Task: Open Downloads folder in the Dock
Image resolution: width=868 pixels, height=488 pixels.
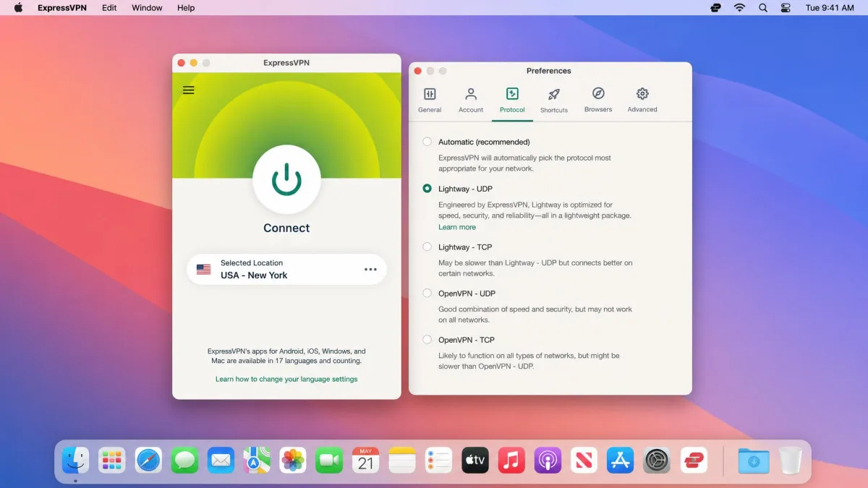Action: (x=754, y=461)
